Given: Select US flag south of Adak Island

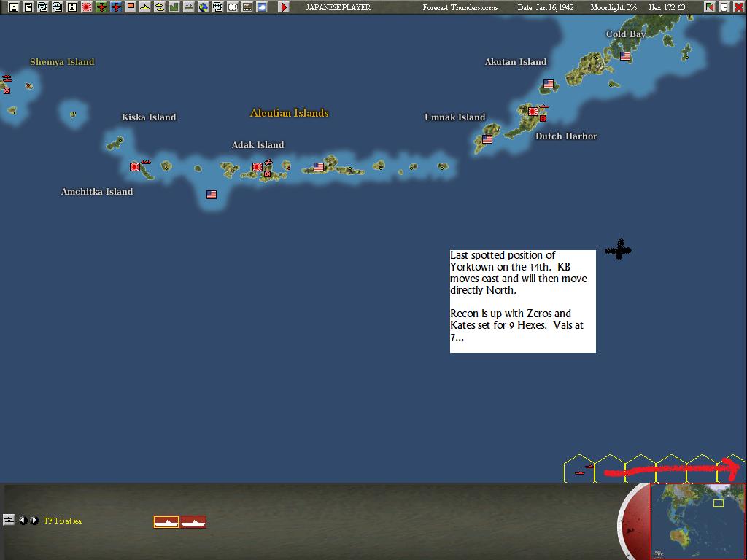Looking at the screenshot, I should coord(212,194).
